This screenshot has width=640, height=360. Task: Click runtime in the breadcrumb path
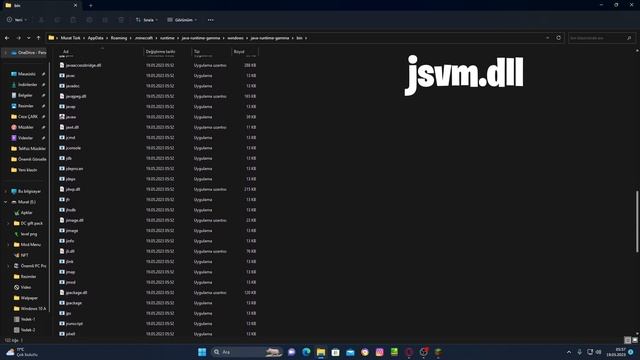coord(167,38)
